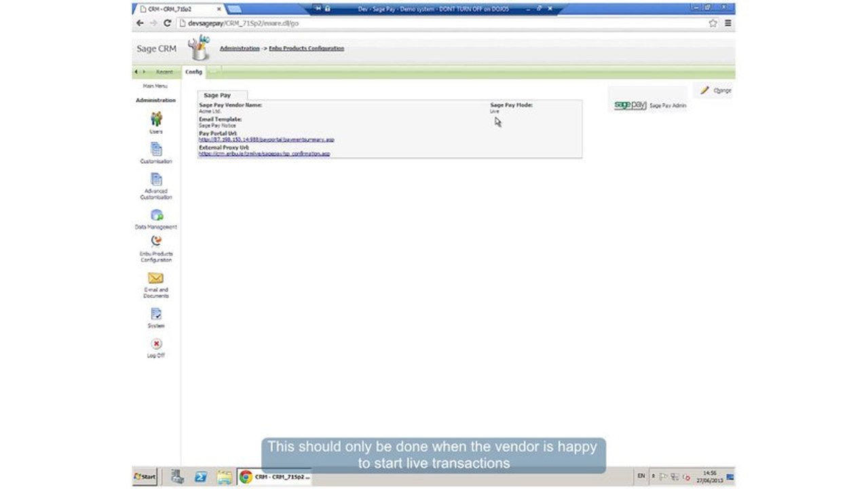This screenshot has width=868, height=489.
Task: Click the browser address bar
Action: (441, 23)
